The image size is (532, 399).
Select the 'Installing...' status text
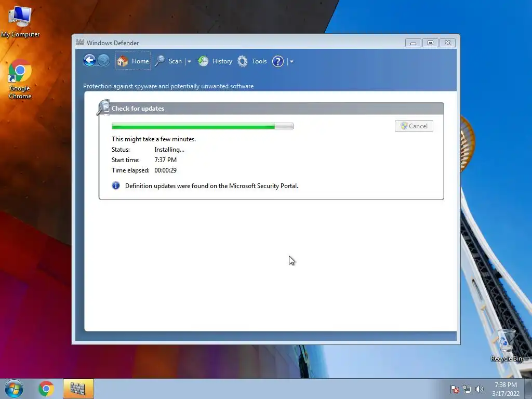[x=169, y=150]
